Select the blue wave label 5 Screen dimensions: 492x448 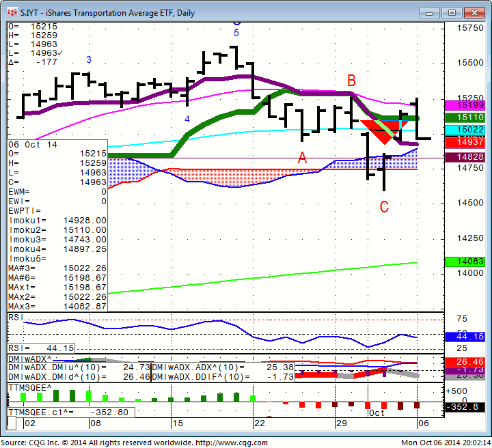point(236,33)
